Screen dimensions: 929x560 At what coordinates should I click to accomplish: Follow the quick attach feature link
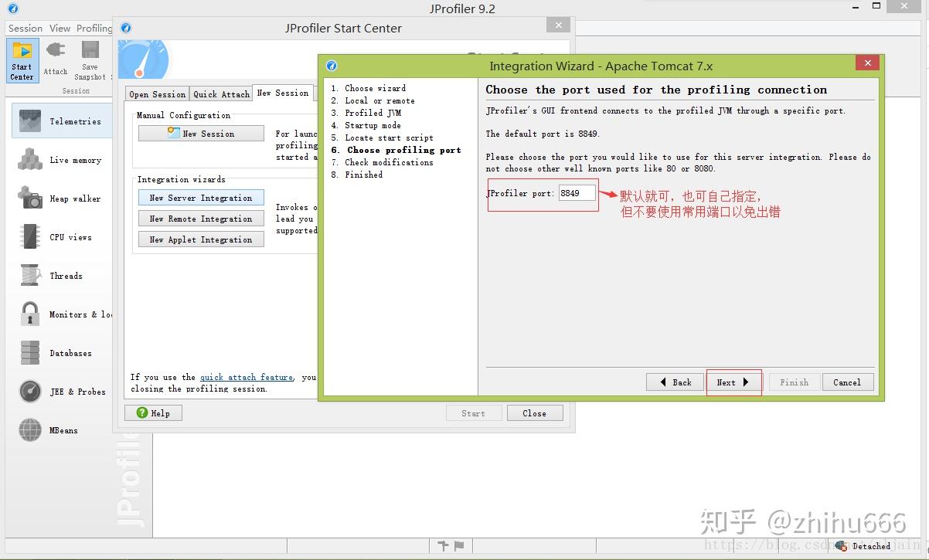(246, 377)
